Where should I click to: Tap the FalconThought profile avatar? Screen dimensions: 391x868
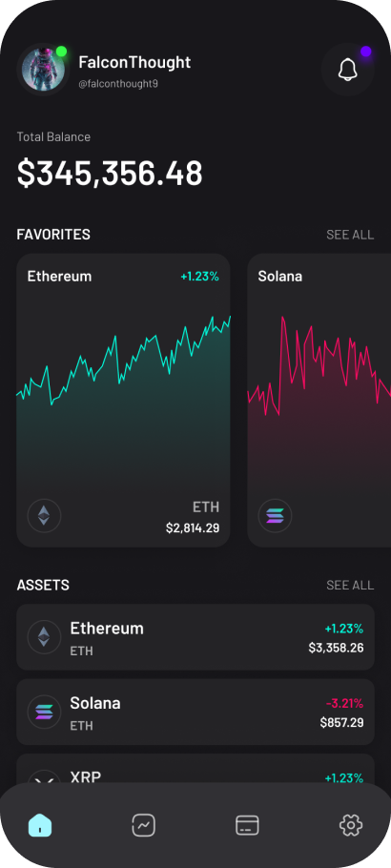[43, 70]
